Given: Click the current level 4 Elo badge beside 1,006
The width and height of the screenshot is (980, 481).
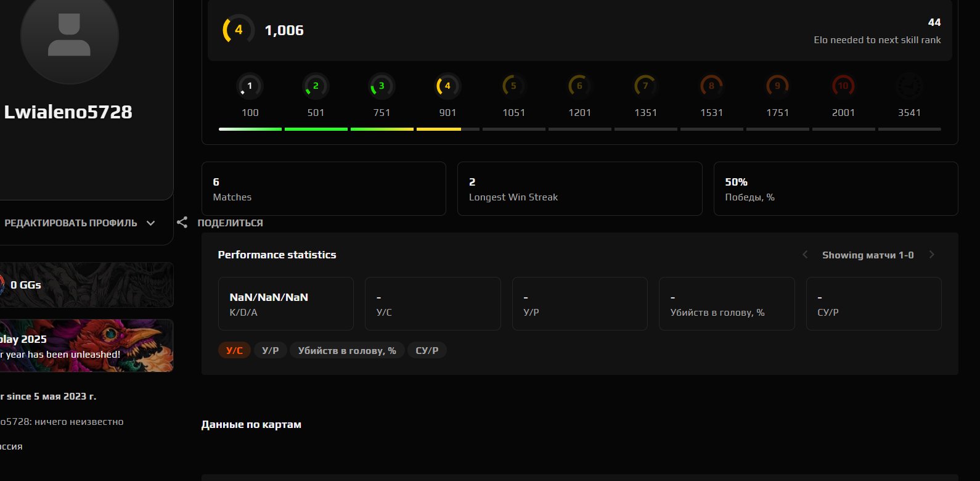Looking at the screenshot, I should (x=238, y=30).
